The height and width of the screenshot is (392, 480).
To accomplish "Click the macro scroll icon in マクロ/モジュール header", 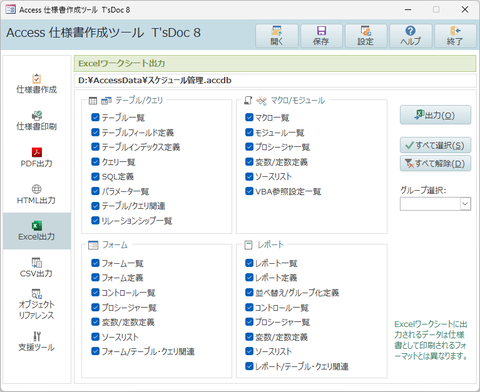I will pyautogui.click(x=248, y=100).
